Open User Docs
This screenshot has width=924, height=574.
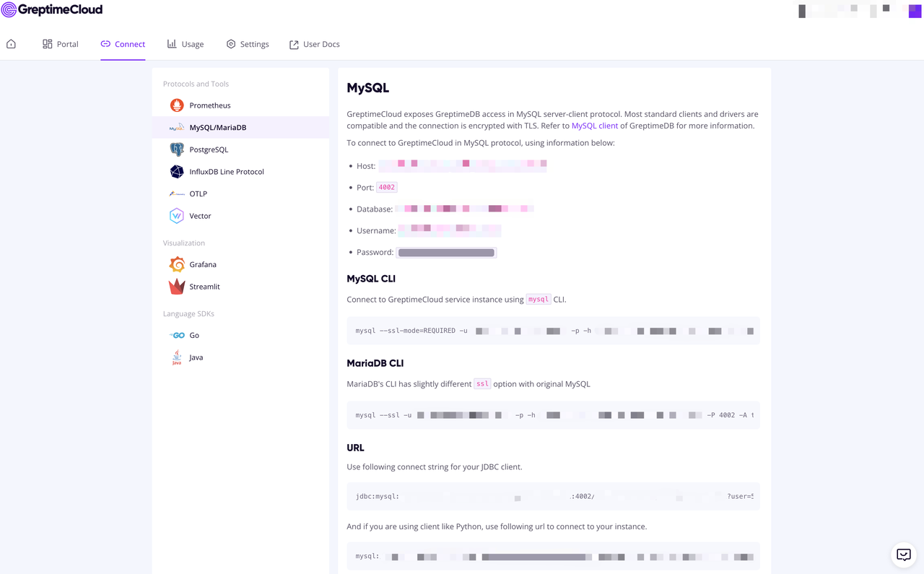pyautogui.click(x=315, y=43)
